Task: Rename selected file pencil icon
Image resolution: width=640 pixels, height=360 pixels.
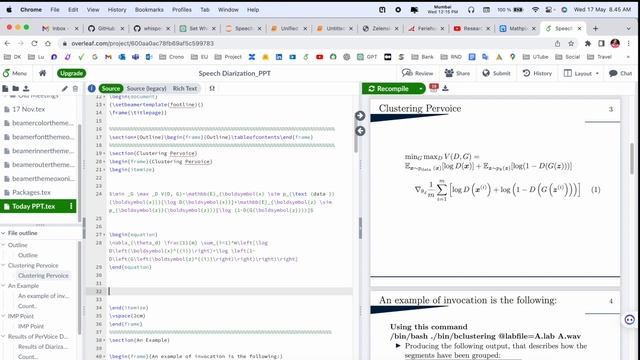Action: point(64,88)
